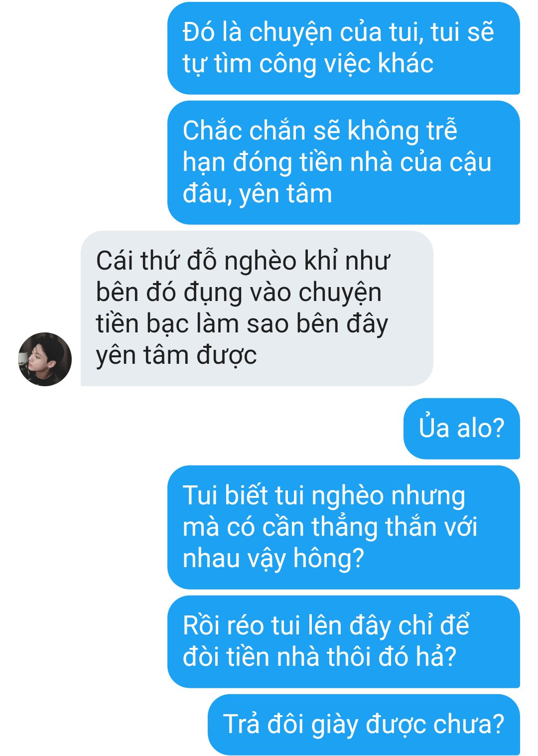The width and height of the screenshot is (538, 756).
Task: Select the 'Ủa alo?' message bubble
Action: tap(461, 428)
